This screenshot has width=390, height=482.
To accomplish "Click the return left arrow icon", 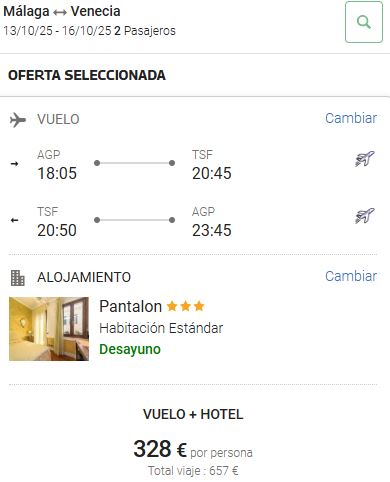I will [x=14, y=220].
